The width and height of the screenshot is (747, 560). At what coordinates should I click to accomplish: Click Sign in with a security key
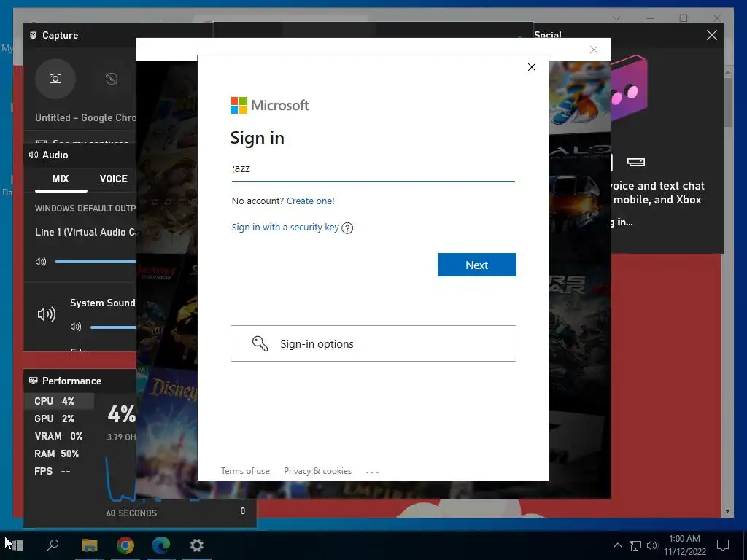point(285,227)
